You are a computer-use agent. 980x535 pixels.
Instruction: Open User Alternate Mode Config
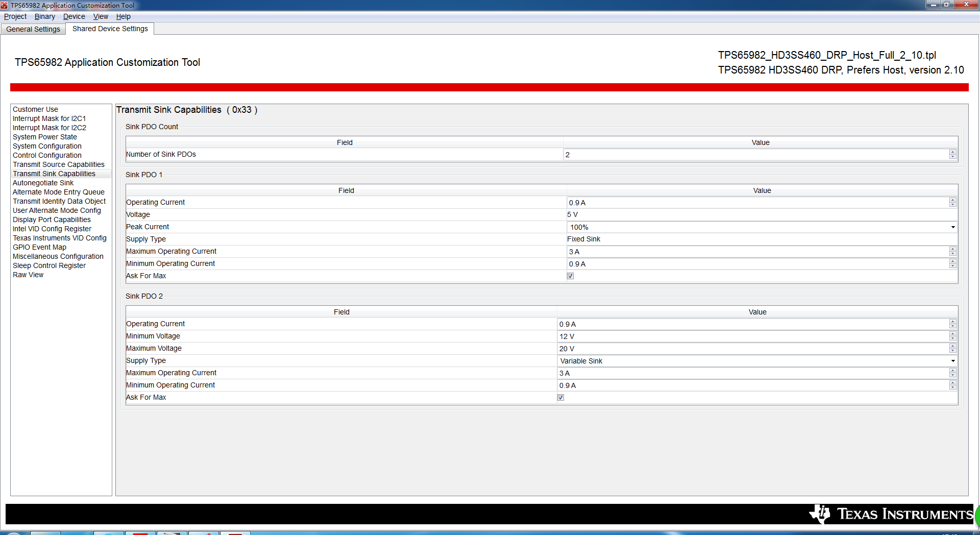(x=57, y=210)
